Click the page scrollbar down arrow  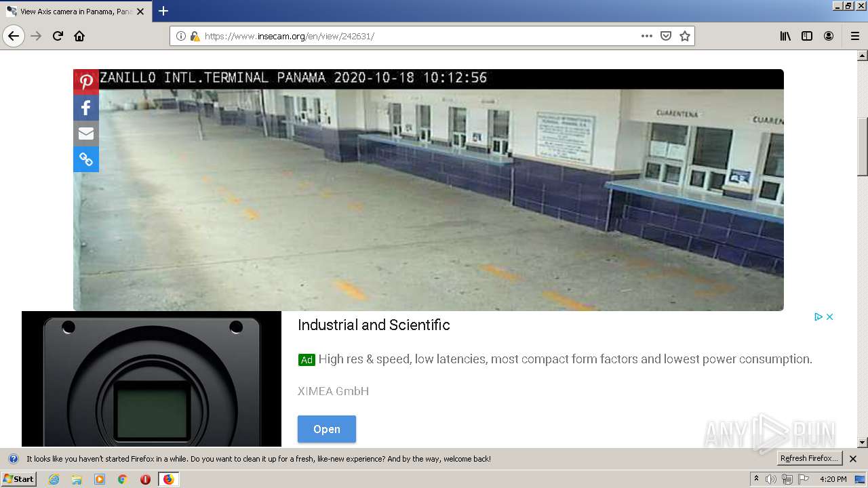pos(863,442)
